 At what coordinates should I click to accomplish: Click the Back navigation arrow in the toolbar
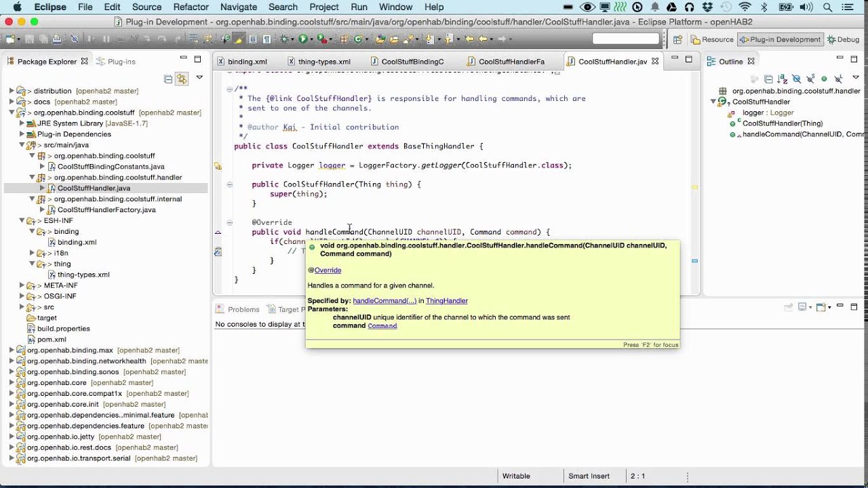[x=484, y=39]
